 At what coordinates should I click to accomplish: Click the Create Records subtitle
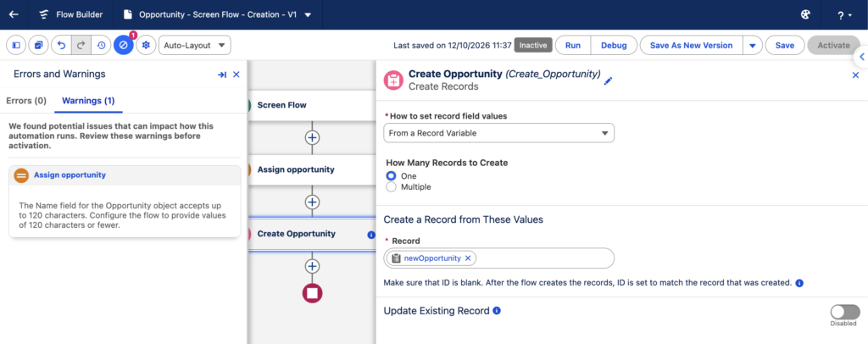(443, 86)
